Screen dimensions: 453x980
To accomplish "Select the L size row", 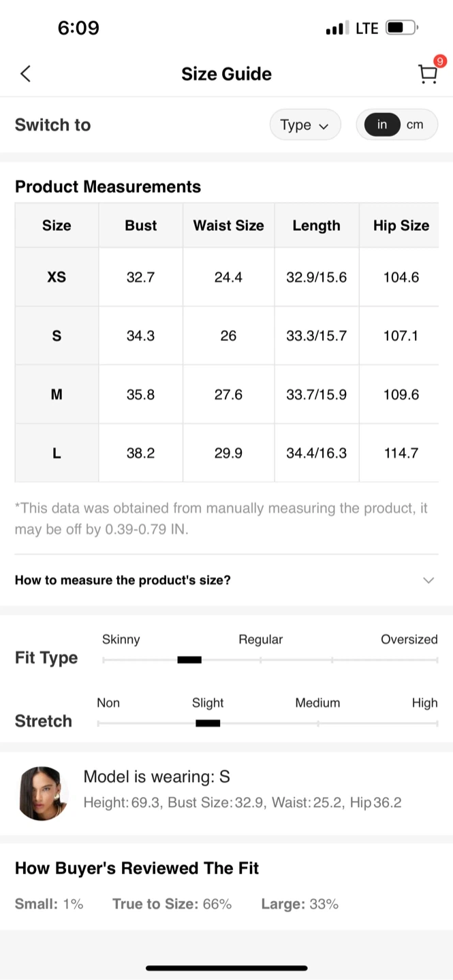I will tap(57, 453).
